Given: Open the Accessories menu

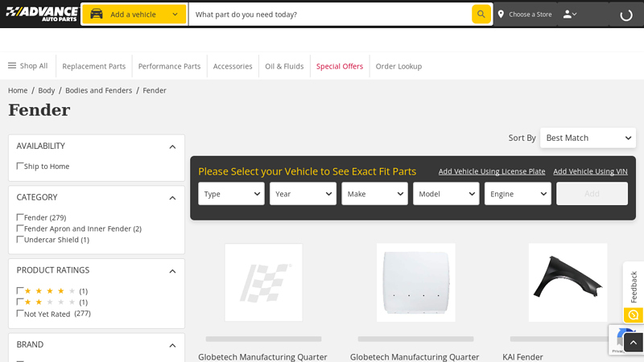Looking at the screenshot, I should click(x=233, y=66).
